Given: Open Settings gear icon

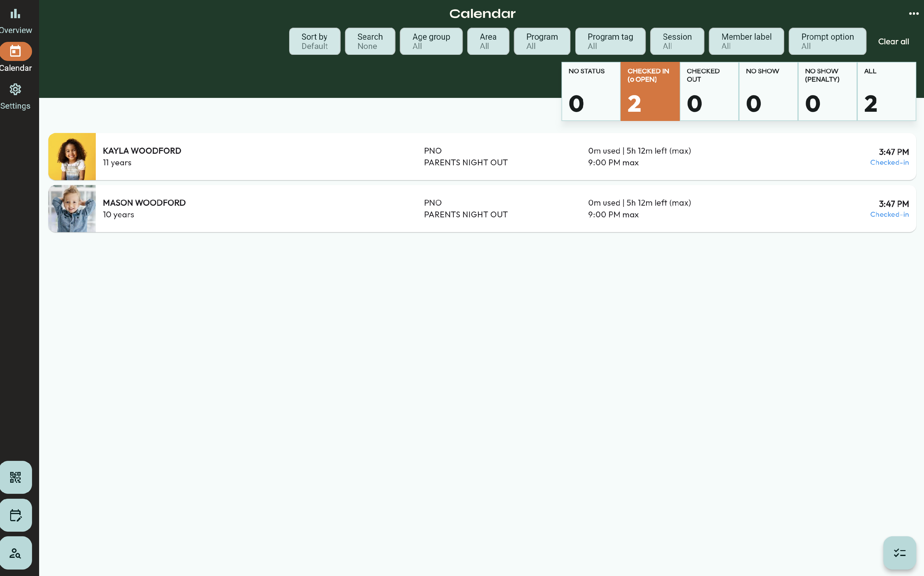Looking at the screenshot, I should tap(15, 90).
